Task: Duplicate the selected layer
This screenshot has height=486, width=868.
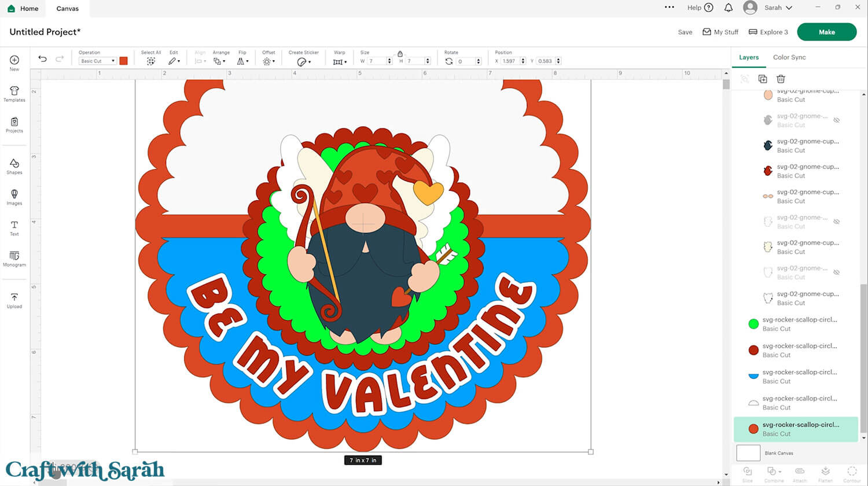Action: pos(763,79)
